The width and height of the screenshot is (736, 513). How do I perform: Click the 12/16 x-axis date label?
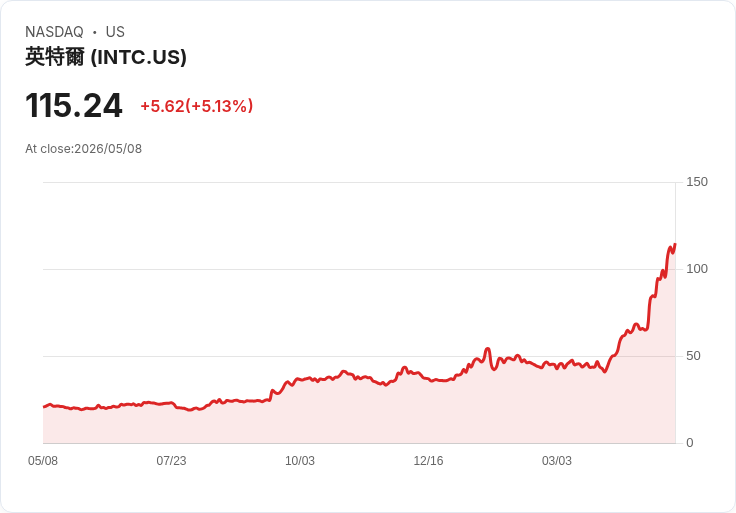[x=428, y=461]
